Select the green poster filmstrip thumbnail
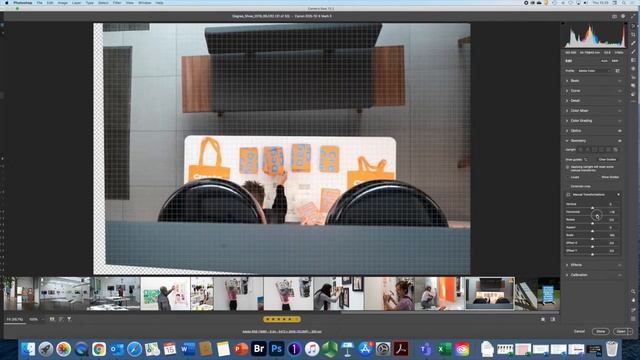 point(165,294)
